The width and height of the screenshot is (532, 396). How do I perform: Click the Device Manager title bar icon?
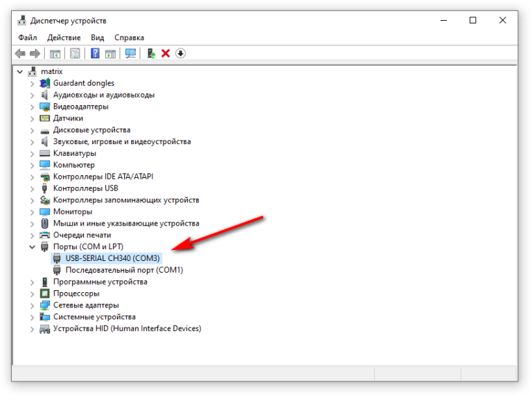21,20
